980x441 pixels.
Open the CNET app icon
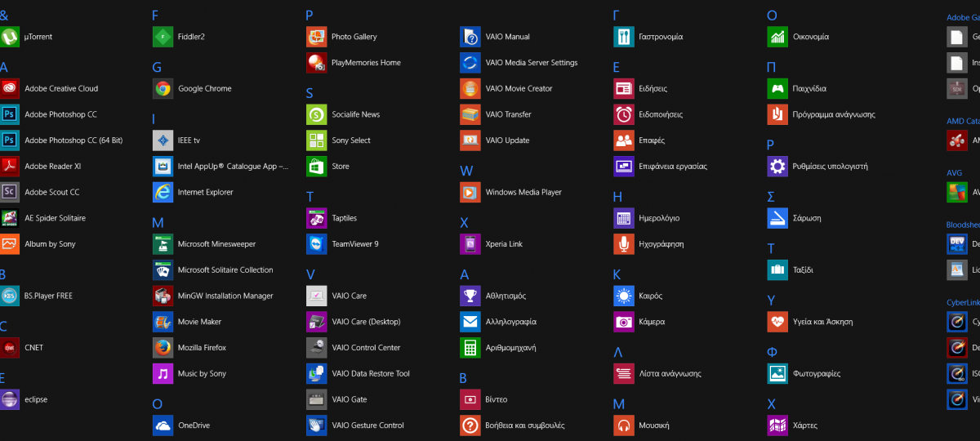(x=9, y=348)
